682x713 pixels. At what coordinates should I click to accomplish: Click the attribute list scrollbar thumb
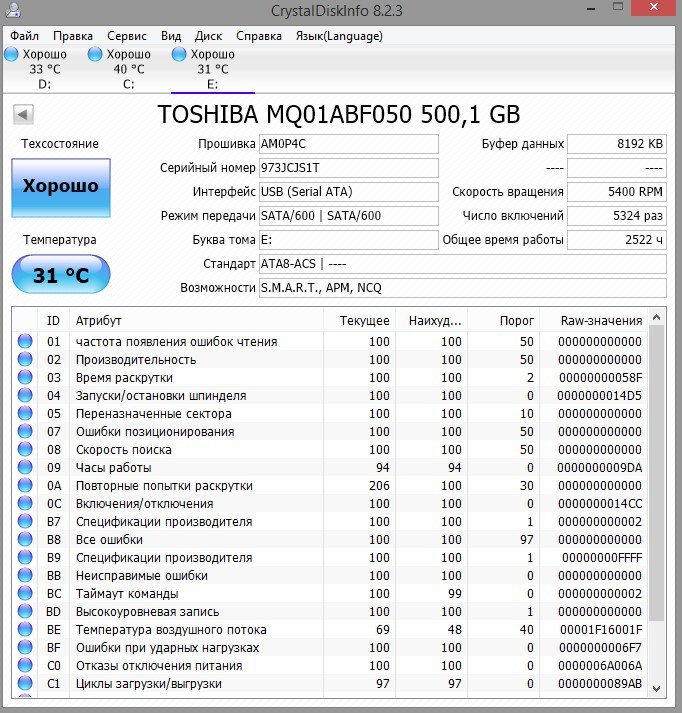click(656, 473)
